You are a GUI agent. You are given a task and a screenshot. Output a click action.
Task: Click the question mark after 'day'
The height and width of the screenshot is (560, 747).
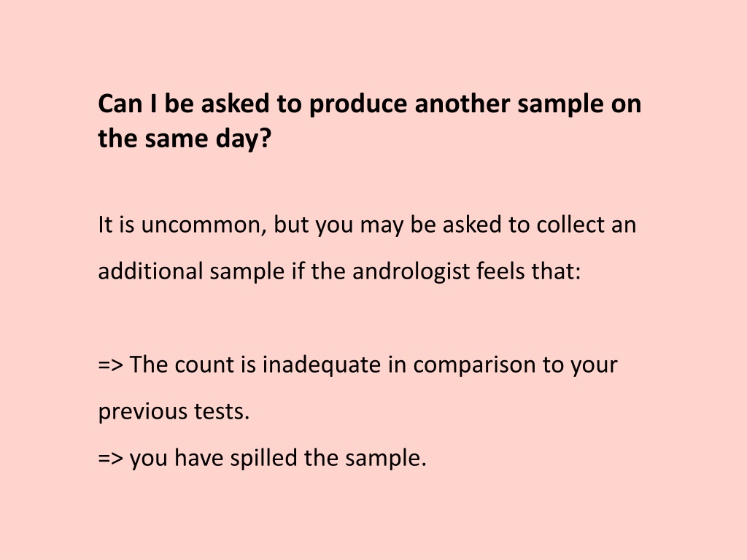[x=266, y=138]
